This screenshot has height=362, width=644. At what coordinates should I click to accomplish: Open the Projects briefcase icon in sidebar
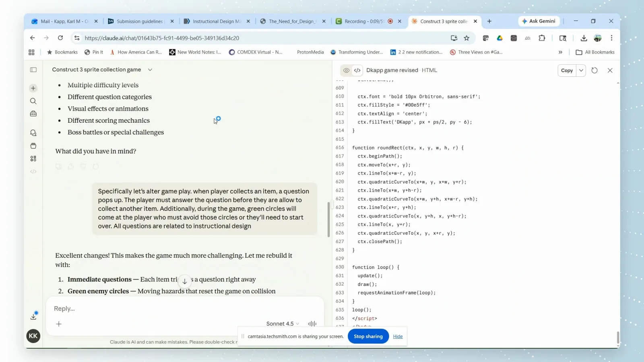pos(33,114)
